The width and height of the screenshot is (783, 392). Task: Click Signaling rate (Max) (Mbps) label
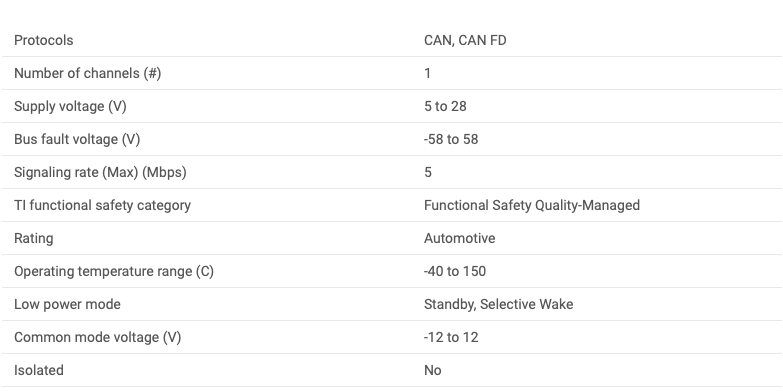point(100,172)
